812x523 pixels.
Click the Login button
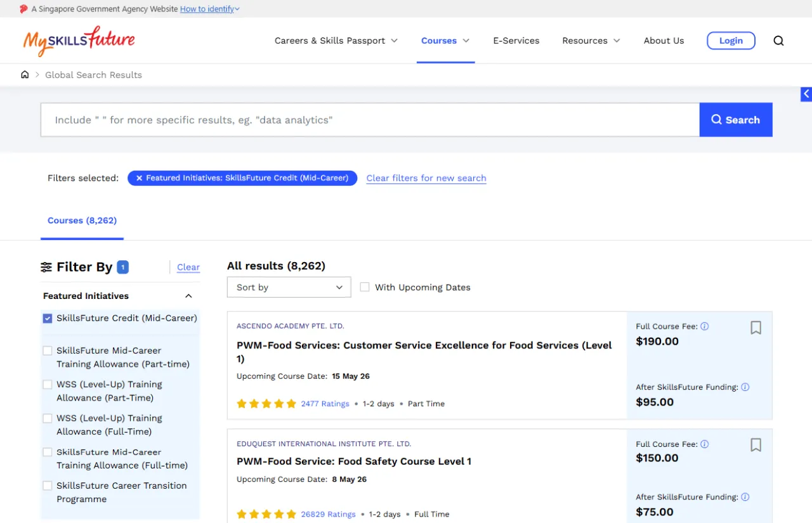pos(731,41)
